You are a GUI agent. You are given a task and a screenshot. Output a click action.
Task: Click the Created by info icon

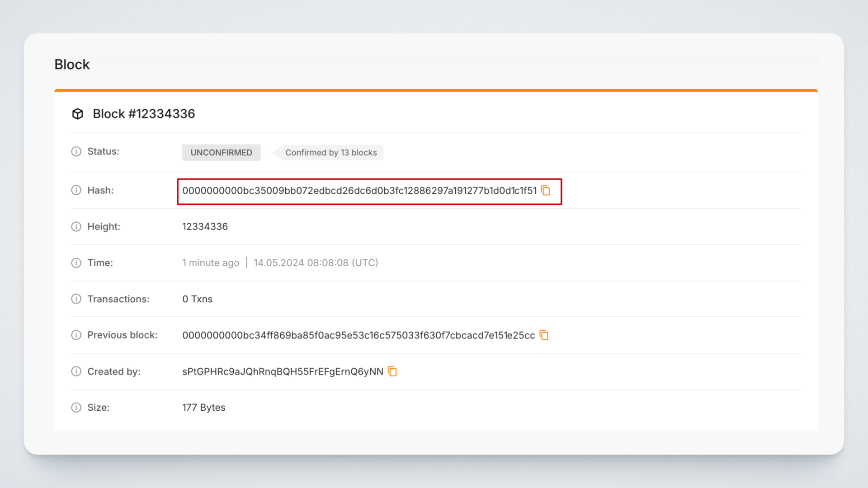[76, 371]
